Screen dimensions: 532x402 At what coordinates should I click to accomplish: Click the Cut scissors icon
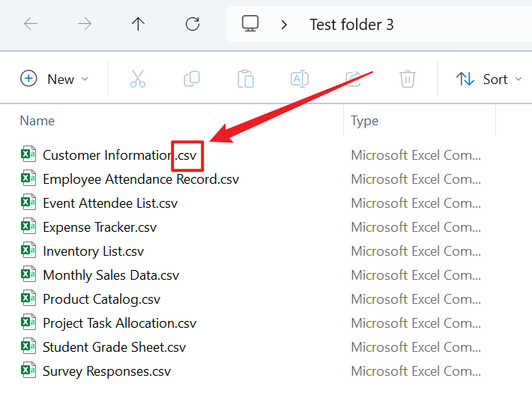[x=138, y=79]
